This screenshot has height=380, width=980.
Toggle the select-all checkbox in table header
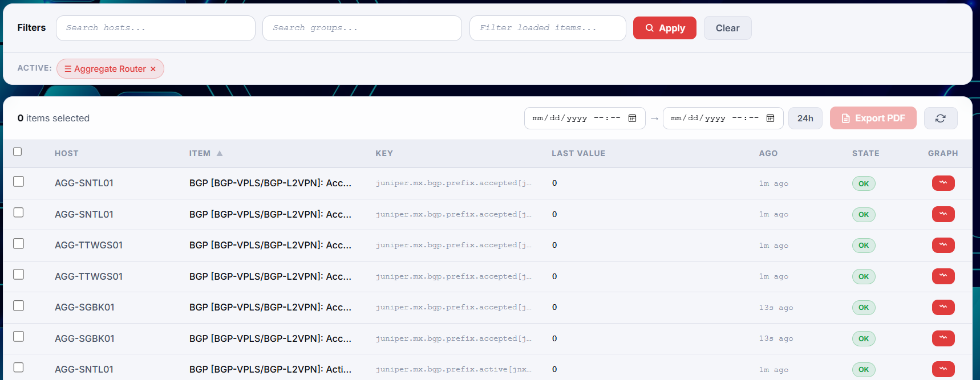click(x=18, y=152)
